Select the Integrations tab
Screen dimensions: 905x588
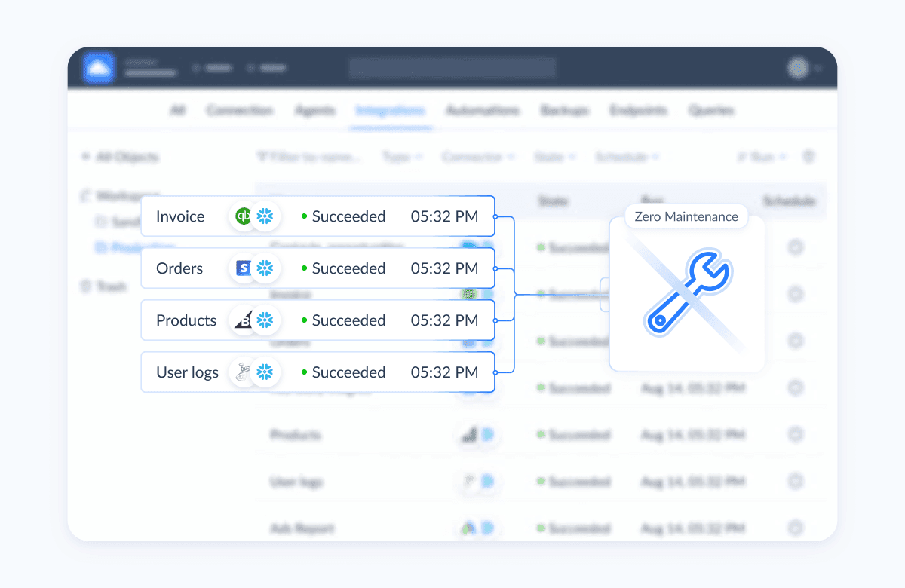pos(390,110)
